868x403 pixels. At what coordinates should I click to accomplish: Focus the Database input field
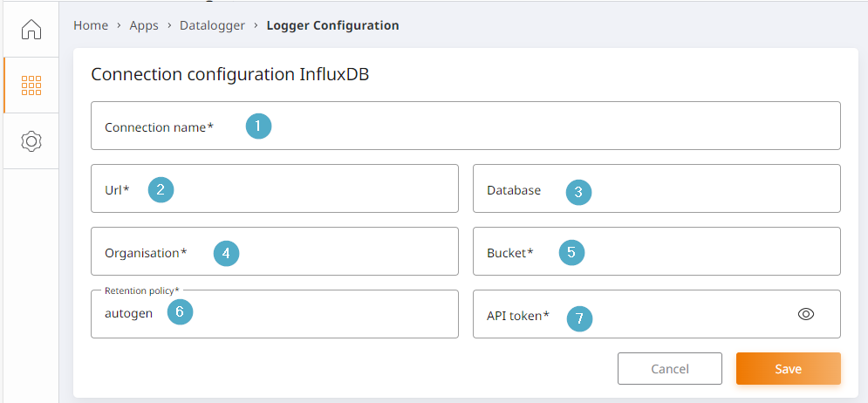657,188
